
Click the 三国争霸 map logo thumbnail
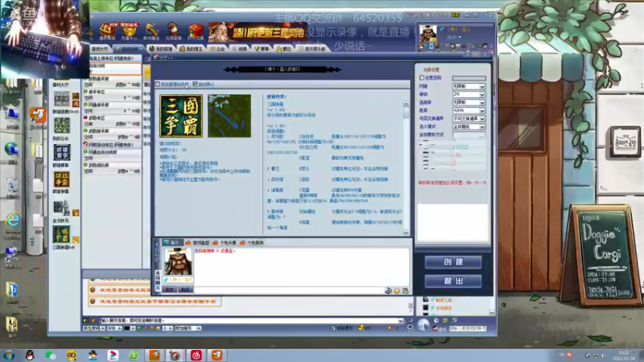click(x=181, y=116)
